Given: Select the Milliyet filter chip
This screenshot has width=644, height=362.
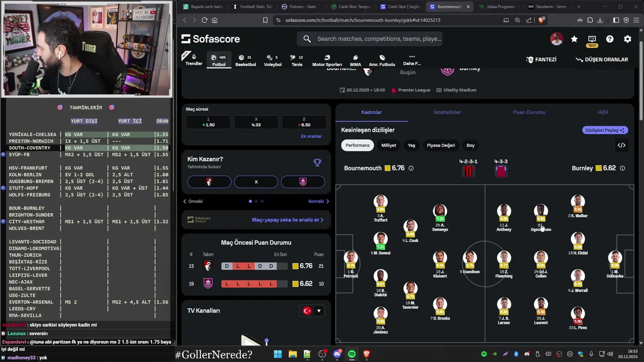Looking at the screenshot, I should pyautogui.click(x=389, y=145).
